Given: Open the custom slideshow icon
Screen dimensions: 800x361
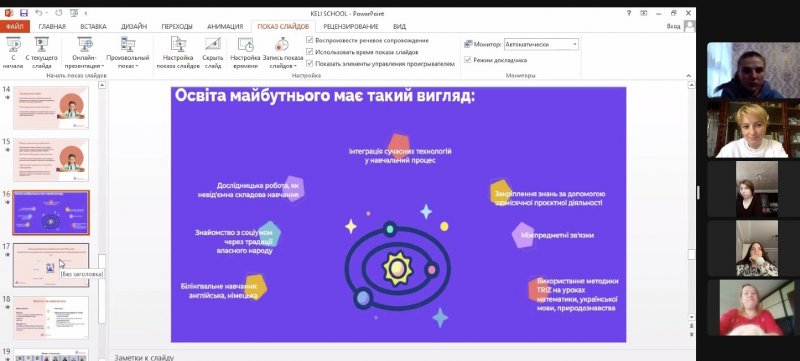Looking at the screenshot, I should pyautogui.click(x=128, y=45).
